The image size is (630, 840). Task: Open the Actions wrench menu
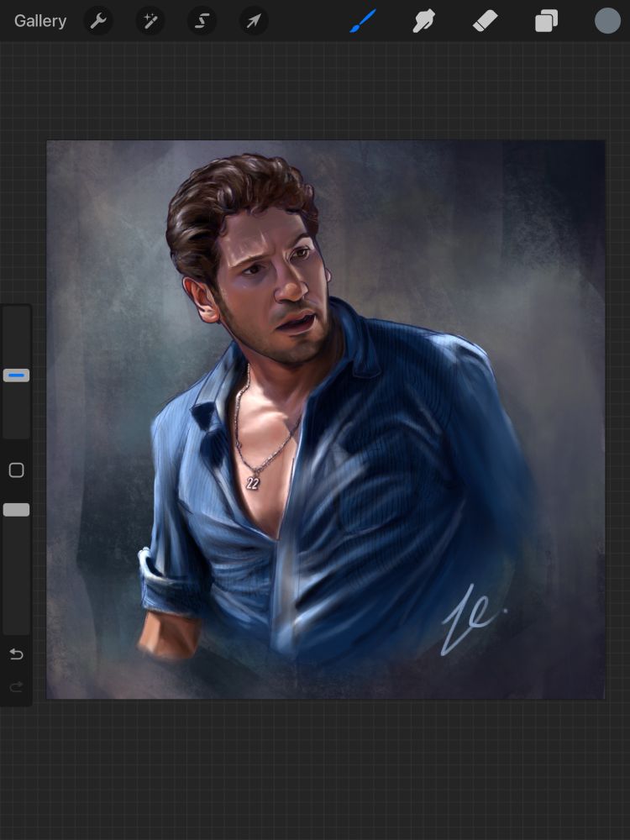coord(98,21)
